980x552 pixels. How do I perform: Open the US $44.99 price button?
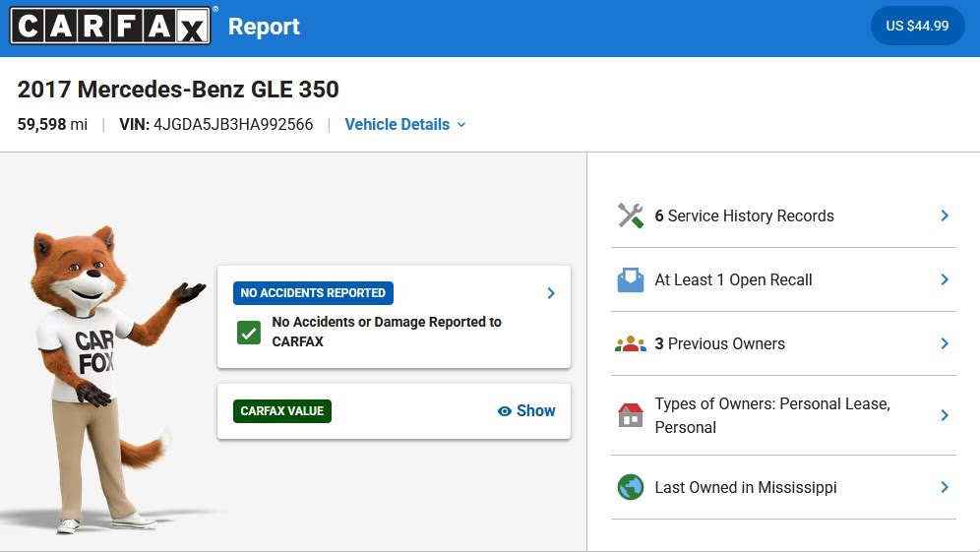[917, 26]
